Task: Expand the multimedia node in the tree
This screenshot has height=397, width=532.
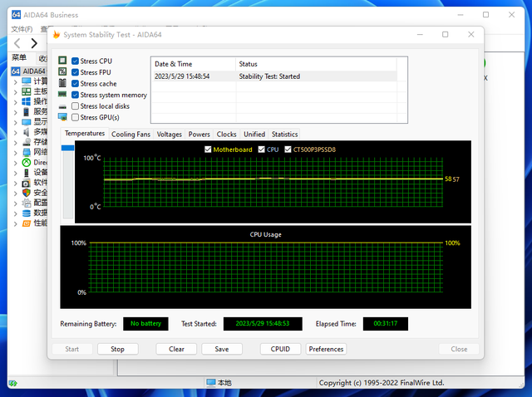Action: tap(15, 133)
